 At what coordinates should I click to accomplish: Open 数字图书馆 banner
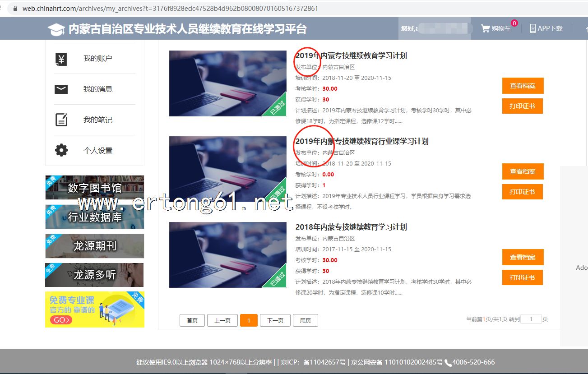click(x=95, y=188)
